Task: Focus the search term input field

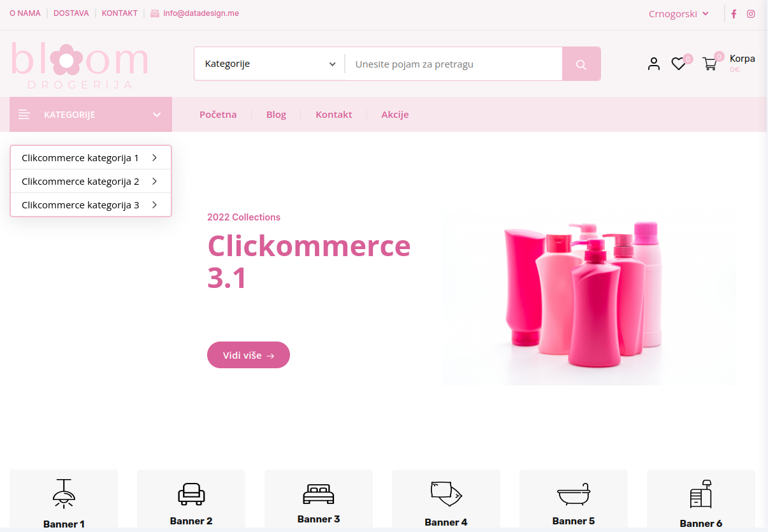Action: click(x=454, y=64)
